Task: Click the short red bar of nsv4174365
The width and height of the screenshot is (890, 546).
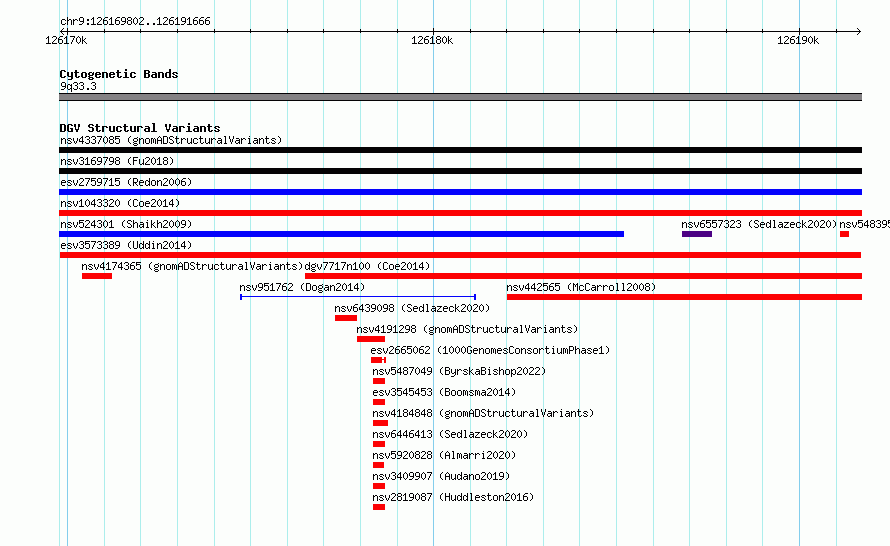Action: (x=96, y=276)
